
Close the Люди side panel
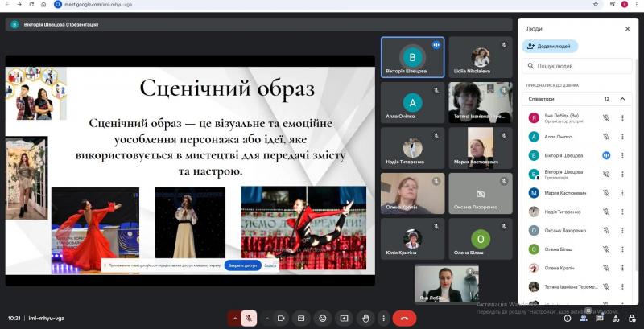tap(628, 29)
